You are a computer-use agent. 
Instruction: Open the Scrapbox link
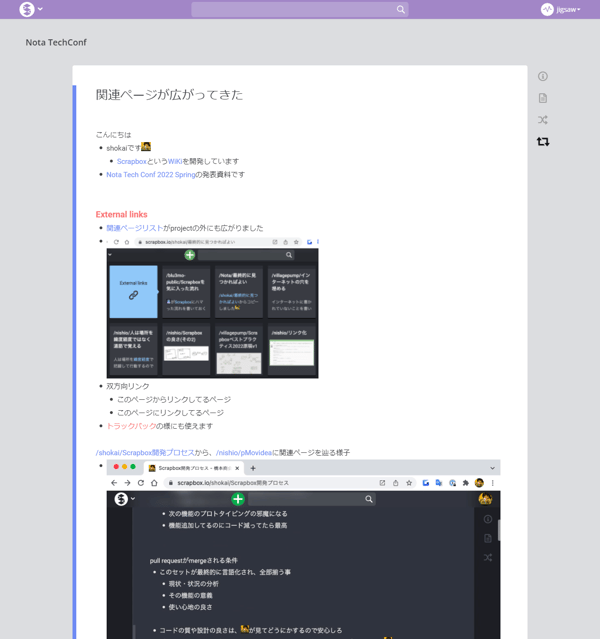click(x=132, y=161)
